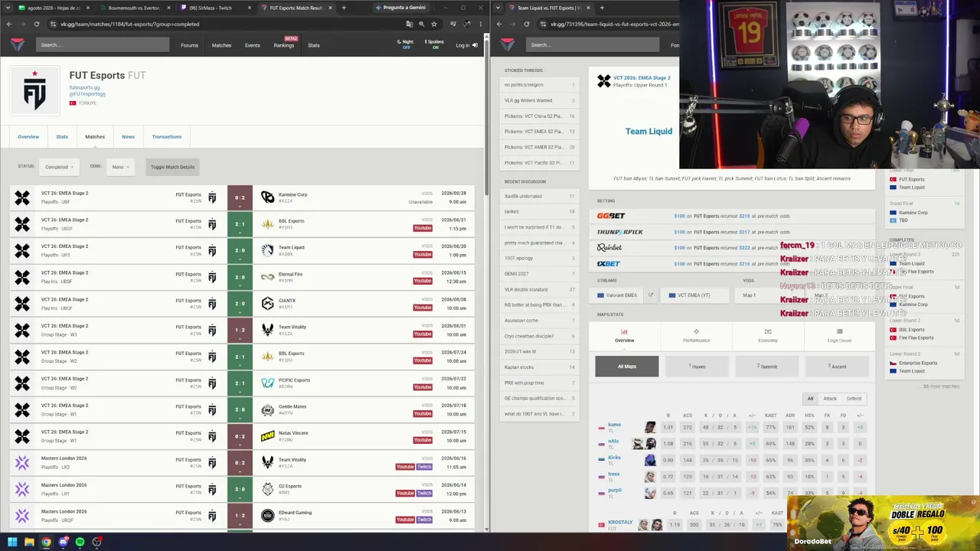Click the 1XBET betting logo

tap(608, 264)
